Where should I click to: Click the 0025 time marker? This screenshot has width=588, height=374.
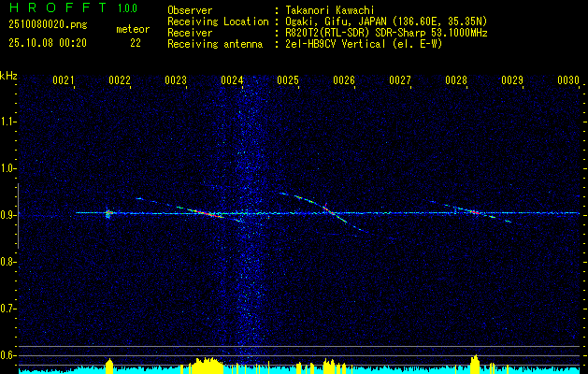point(288,80)
